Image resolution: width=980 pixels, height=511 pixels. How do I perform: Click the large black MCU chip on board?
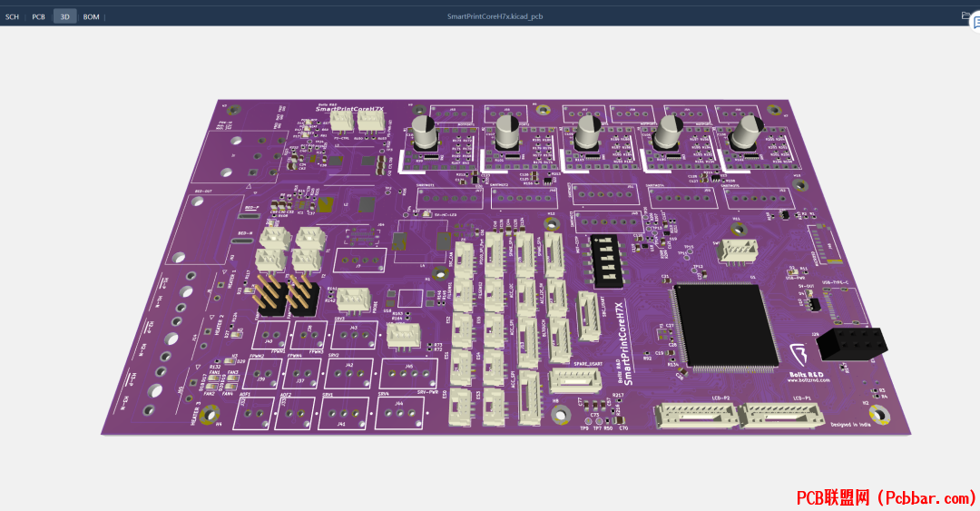(727, 327)
